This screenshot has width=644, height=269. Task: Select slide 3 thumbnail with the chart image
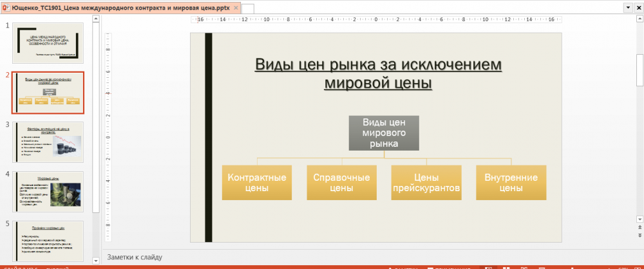pyautogui.click(x=49, y=142)
